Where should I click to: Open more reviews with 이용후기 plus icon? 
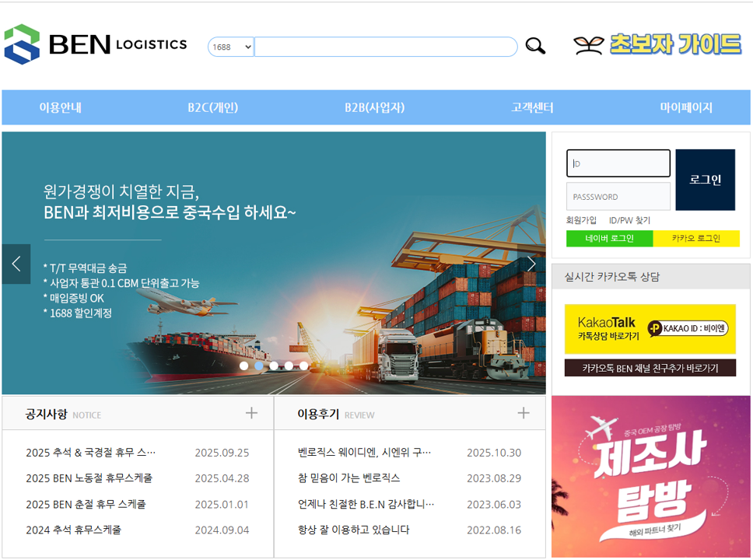point(524,413)
